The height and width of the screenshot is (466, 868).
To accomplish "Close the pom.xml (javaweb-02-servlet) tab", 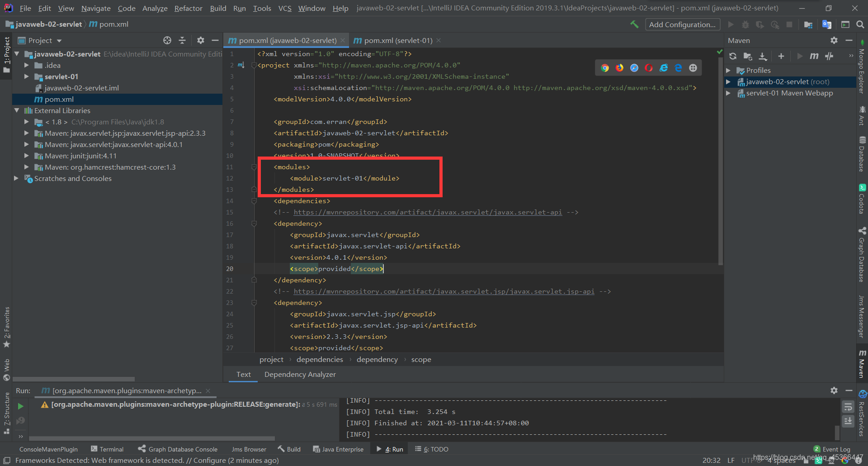I will click(x=343, y=40).
